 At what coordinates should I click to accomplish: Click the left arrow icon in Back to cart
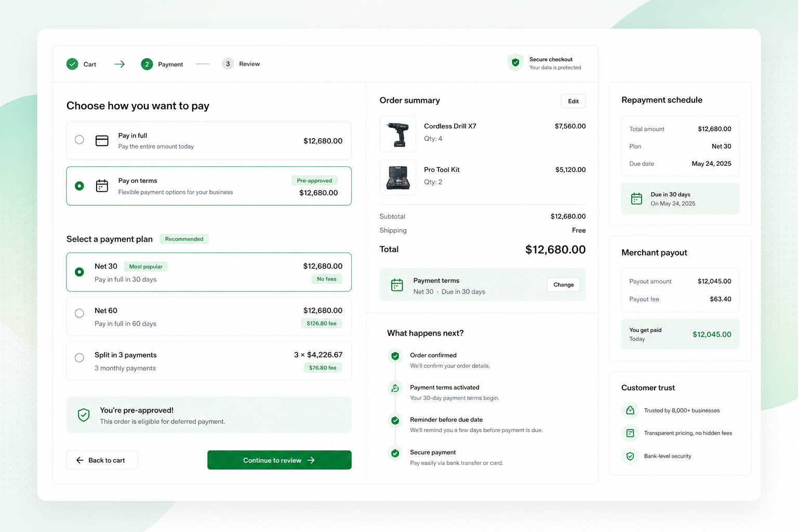(80, 460)
